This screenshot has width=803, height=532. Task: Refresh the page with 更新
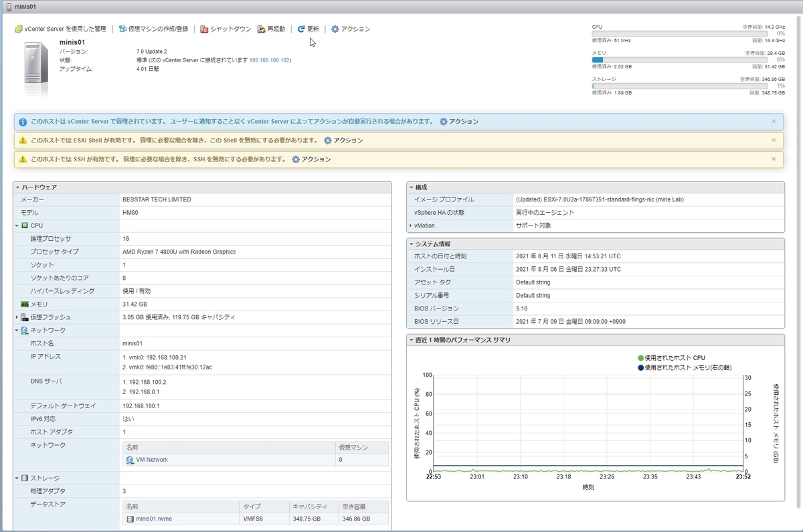[308, 29]
